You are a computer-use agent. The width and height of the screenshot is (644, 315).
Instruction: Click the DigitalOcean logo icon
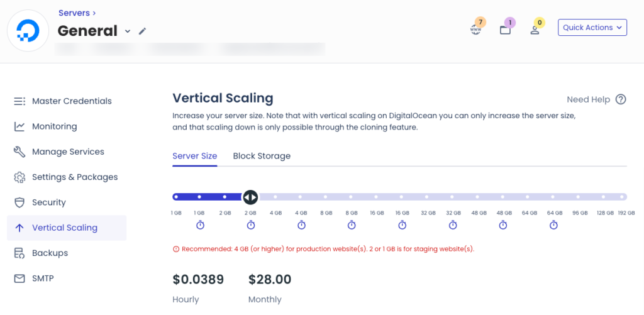[28, 30]
